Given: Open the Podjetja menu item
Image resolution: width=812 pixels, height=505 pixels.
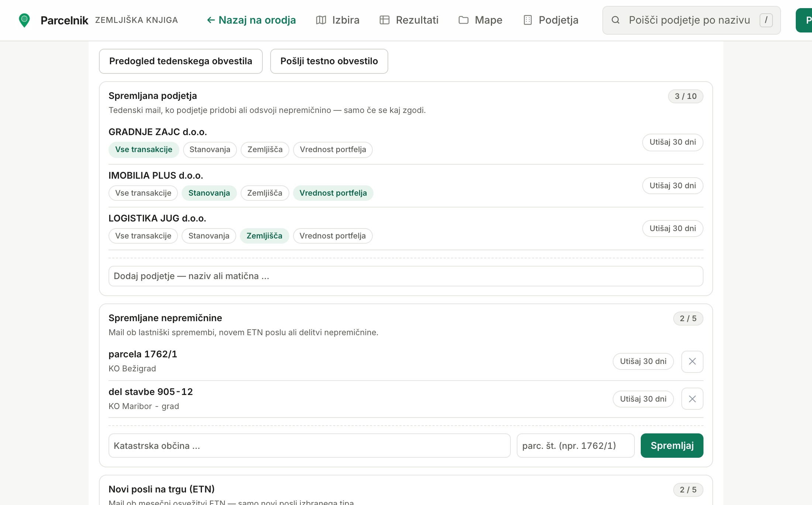Looking at the screenshot, I should [551, 20].
